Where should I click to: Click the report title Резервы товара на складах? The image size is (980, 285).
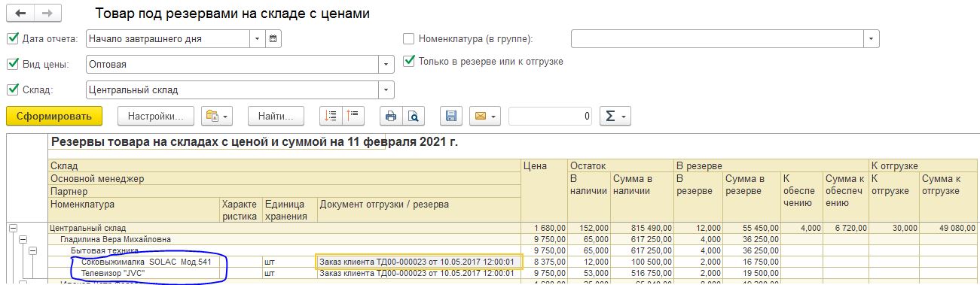(254, 141)
